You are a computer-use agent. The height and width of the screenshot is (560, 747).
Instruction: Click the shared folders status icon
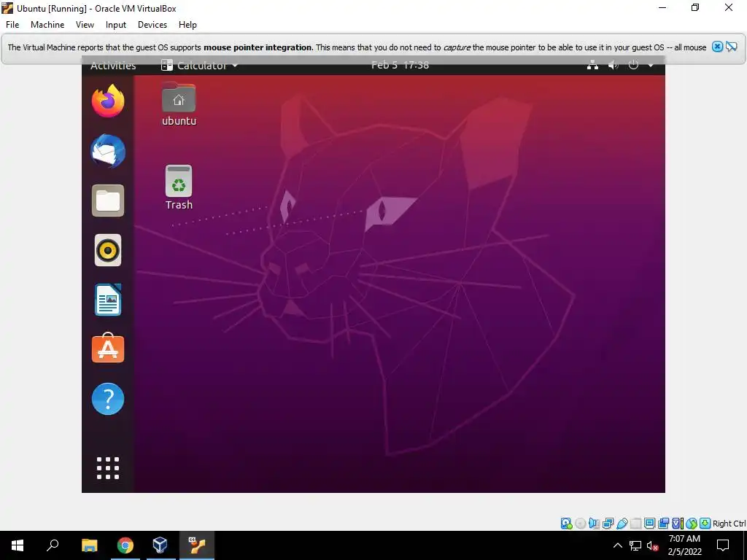[x=636, y=524]
